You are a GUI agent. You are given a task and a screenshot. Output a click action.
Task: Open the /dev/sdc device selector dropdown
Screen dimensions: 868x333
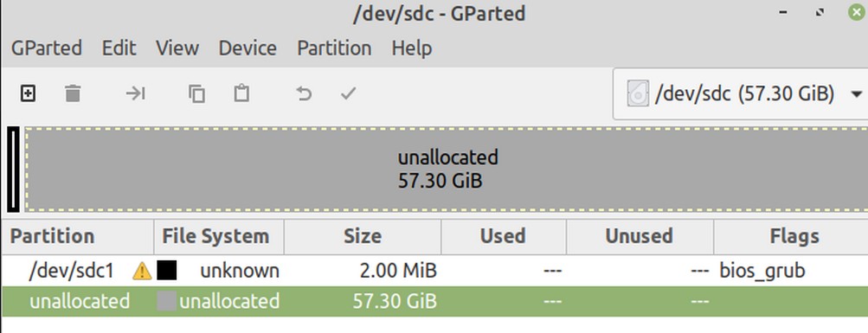pyautogui.click(x=740, y=94)
